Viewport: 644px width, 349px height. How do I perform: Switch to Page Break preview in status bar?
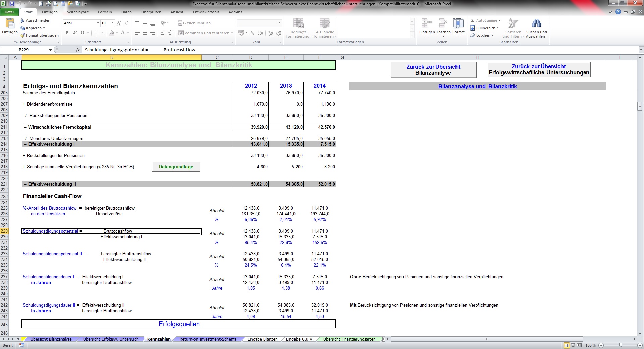[579, 345]
